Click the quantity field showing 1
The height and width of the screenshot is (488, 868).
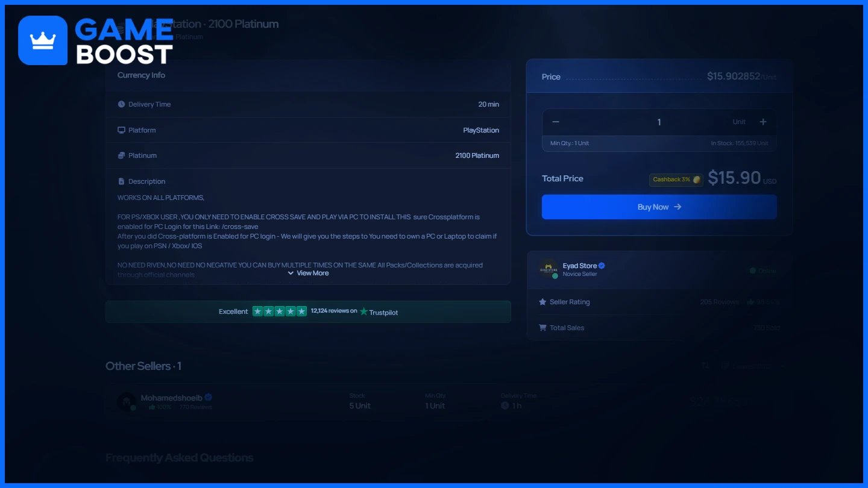click(x=659, y=122)
